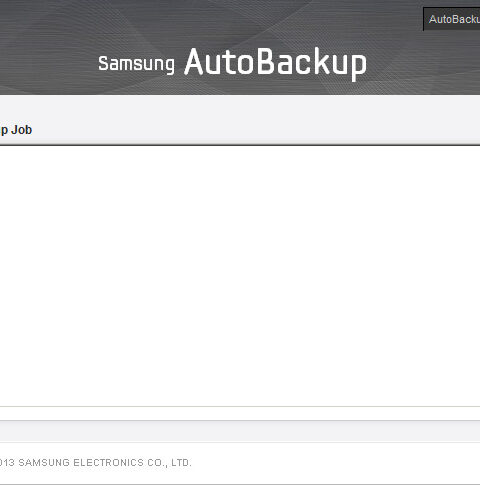Click the ELECTRONICS word in footer
The image size is (480, 485).
point(109,463)
